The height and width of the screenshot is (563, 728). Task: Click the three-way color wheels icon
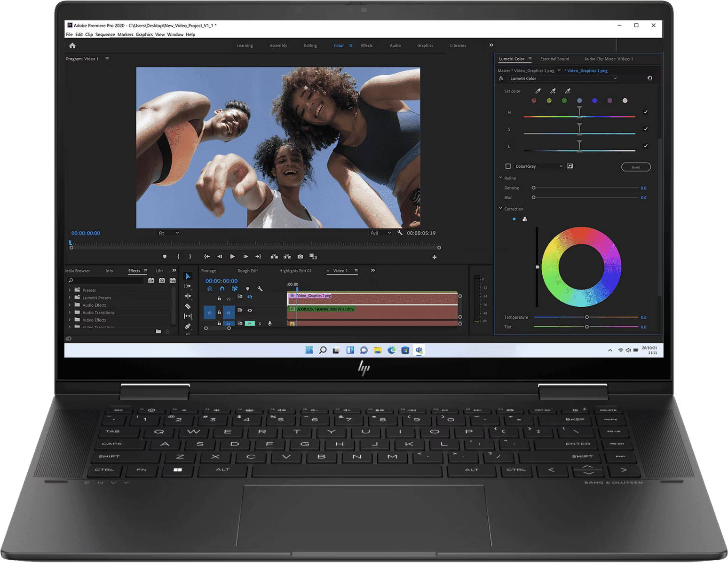(525, 219)
